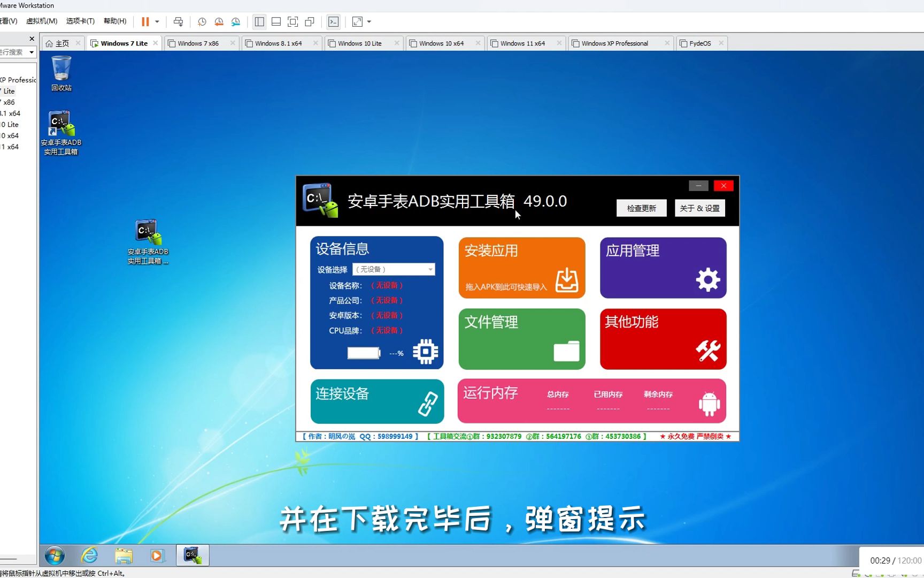Open the 文件管理 tile
Viewport: 924px width, 578px height.
(x=522, y=339)
